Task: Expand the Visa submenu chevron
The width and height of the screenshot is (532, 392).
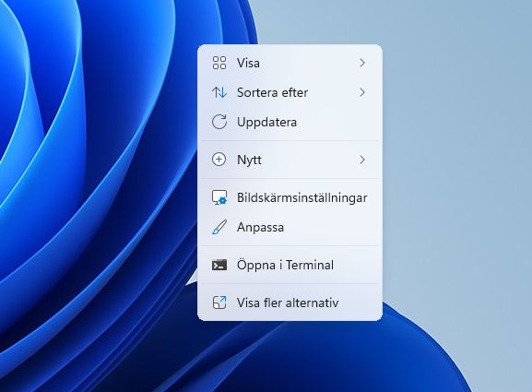Action: click(x=362, y=63)
